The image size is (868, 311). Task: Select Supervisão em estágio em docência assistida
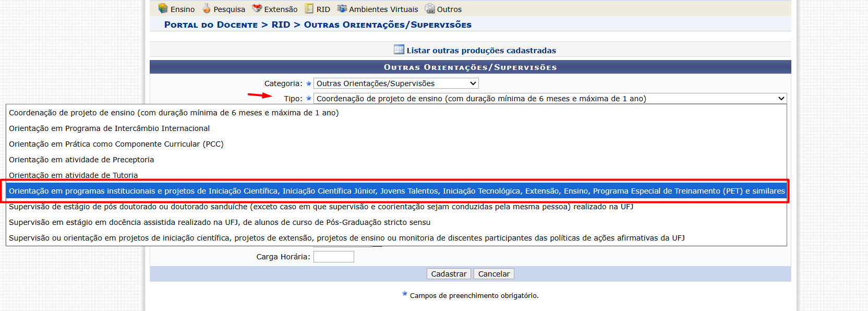[x=396, y=222]
